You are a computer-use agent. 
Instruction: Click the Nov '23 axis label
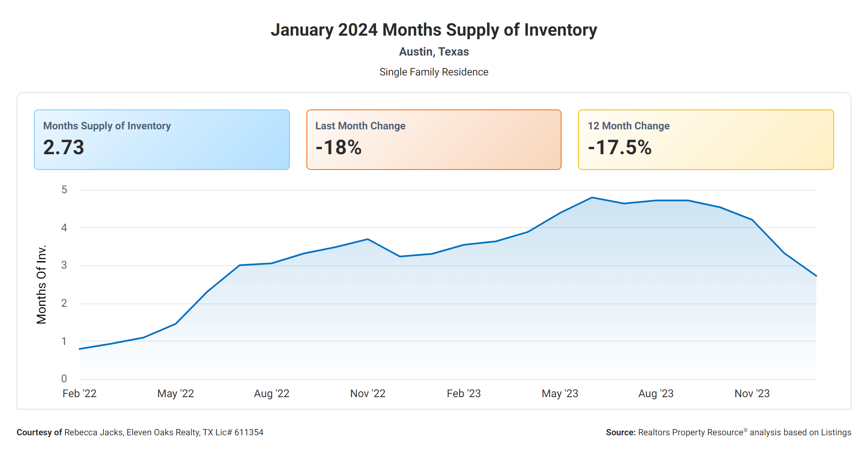752,393
